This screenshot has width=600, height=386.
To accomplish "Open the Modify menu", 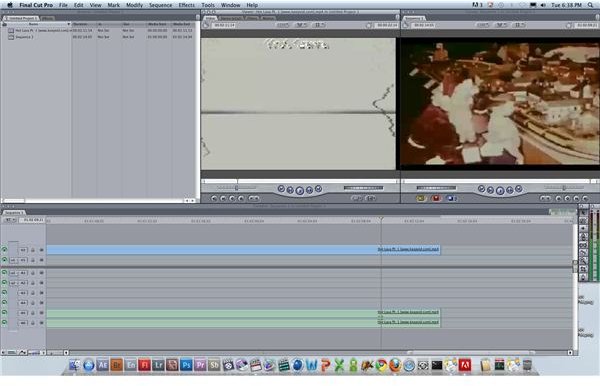I will coord(134,5).
